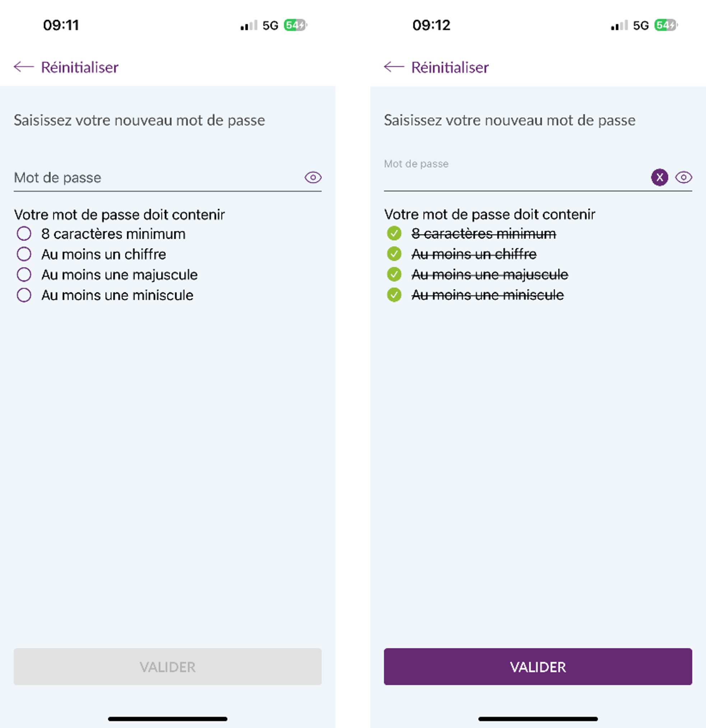The height and width of the screenshot is (728, 706).
Task: Tap the home indicator bar below purple VALIDER
Action: [538, 719]
